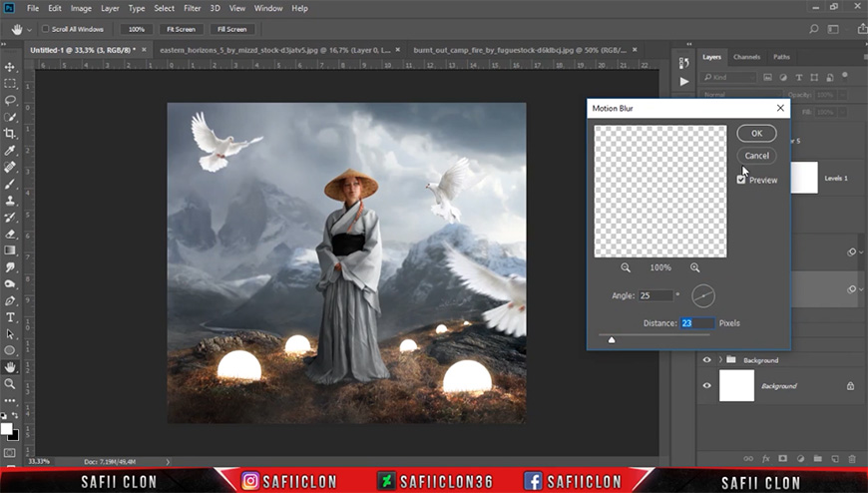
Task: Click the Add layer style fx icon
Action: point(766,459)
